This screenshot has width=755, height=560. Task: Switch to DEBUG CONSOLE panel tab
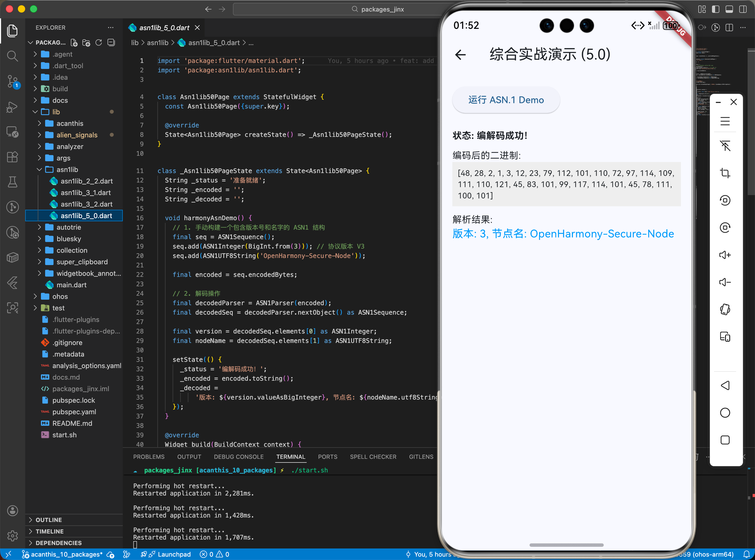[238, 457]
